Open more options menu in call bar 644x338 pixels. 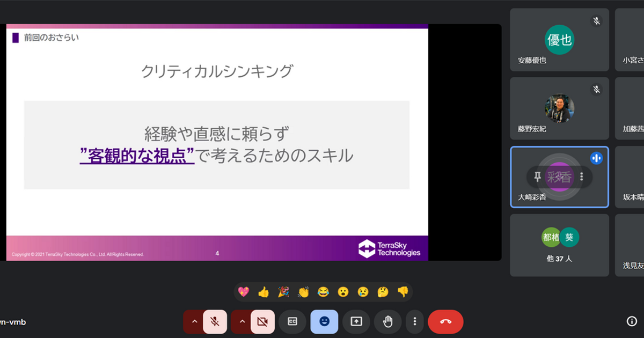click(x=415, y=321)
